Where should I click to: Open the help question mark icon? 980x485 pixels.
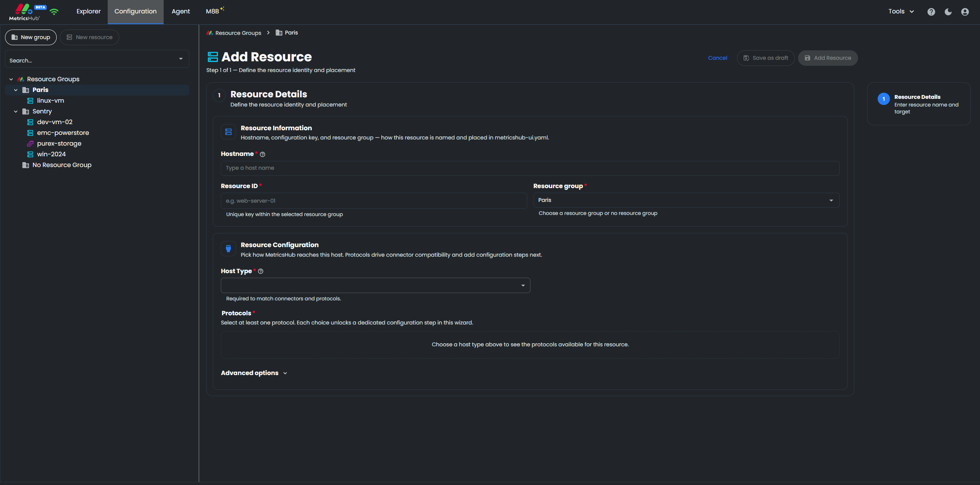tap(931, 12)
